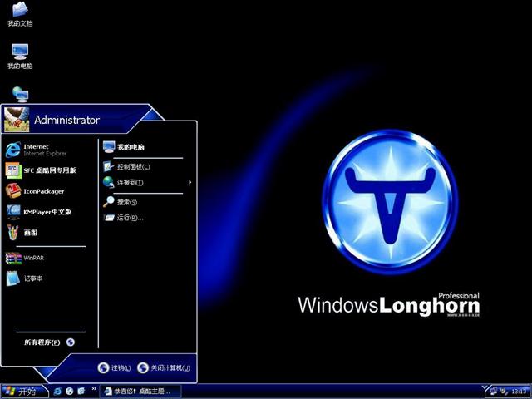The image size is (532, 399).
Task: Launch Internet Explorer from Quick Launch
Action: pyautogui.click(x=57, y=392)
